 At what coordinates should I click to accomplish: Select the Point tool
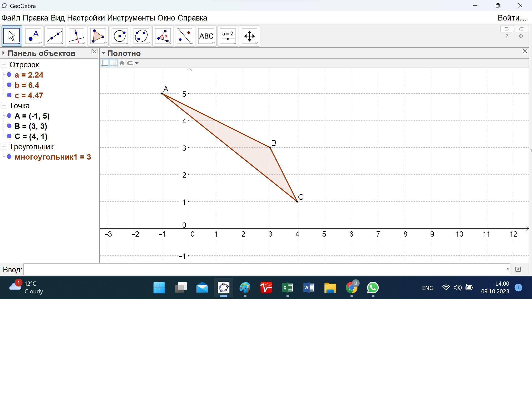pyautogui.click(x=33, y=36)
